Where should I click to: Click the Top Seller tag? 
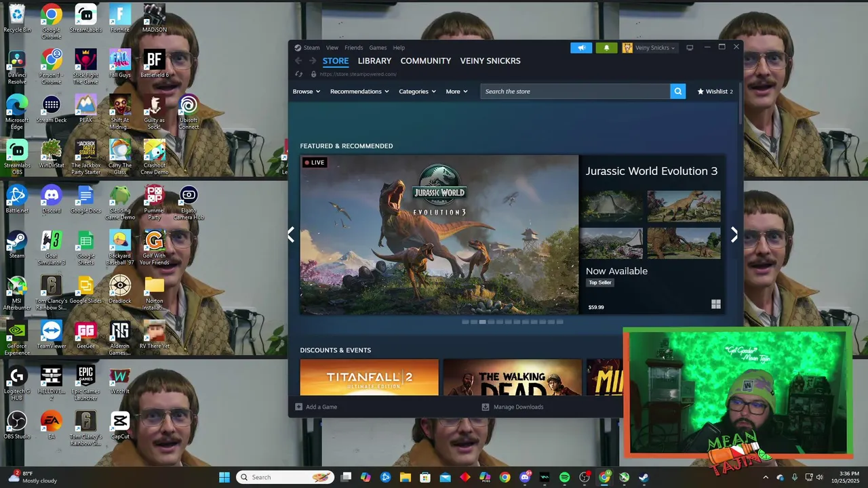[599, 283]
